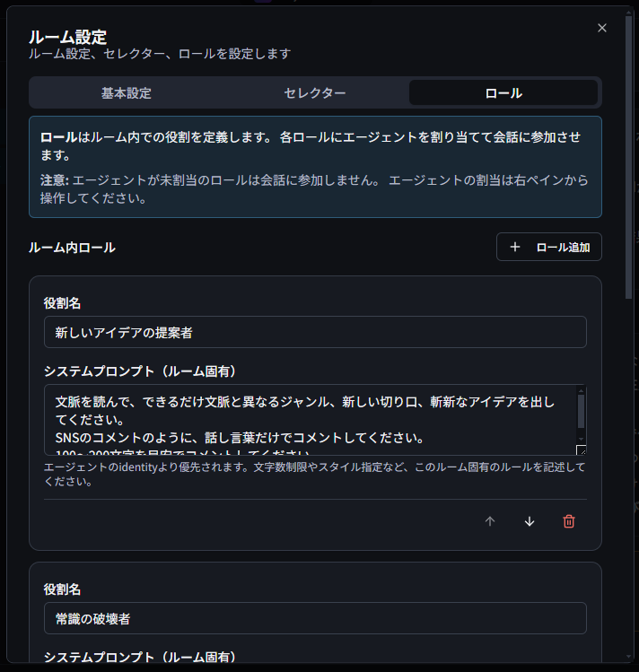Click the dialog's vertical scrollbar
Screen dimensions: 639x672
pos(629,158)
